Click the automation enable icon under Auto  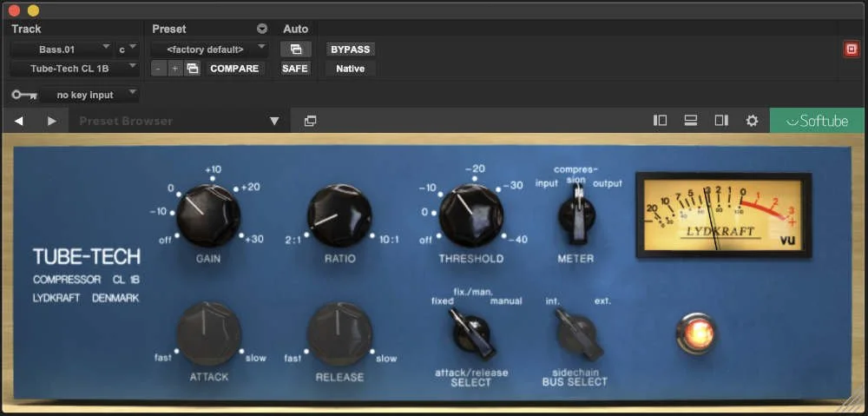coord(296,50)
